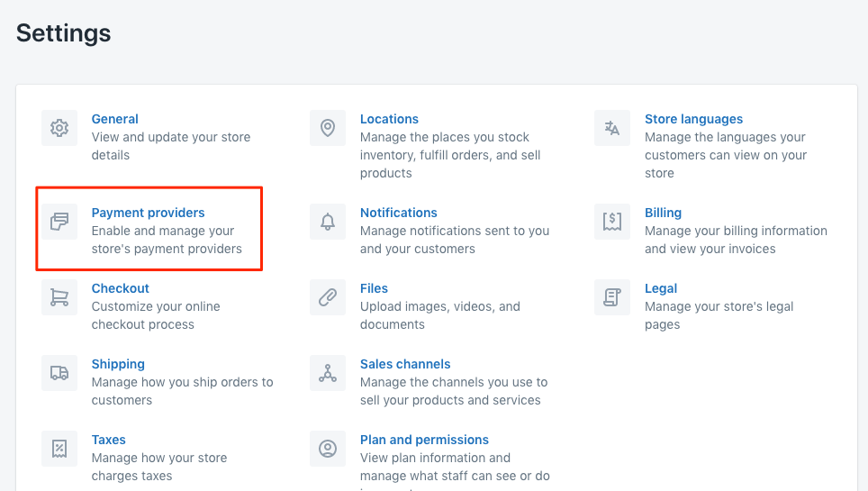Click 'Manage how you ship orders to customers' text
Image resolution: width=868 pixels, height=491 pixels.
coord(182,391)
